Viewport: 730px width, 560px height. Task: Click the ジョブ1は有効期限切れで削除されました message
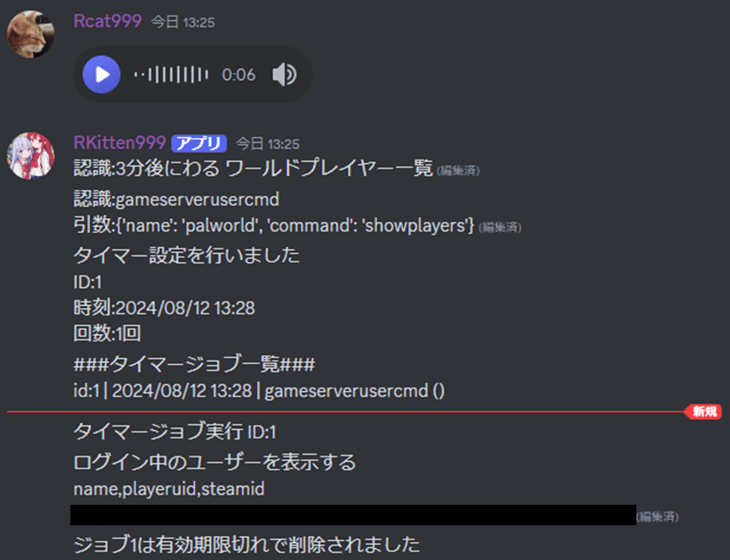pyautogui.click(x=247, y=544)
